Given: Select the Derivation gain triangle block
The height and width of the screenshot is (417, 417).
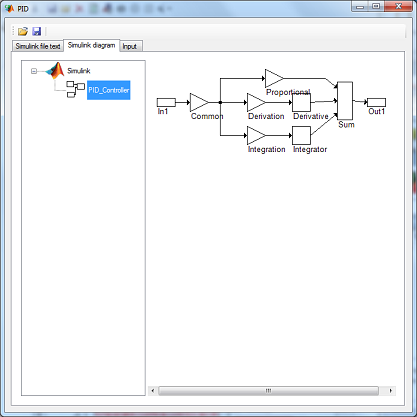Looking at the screenshot, I should 256,102.
